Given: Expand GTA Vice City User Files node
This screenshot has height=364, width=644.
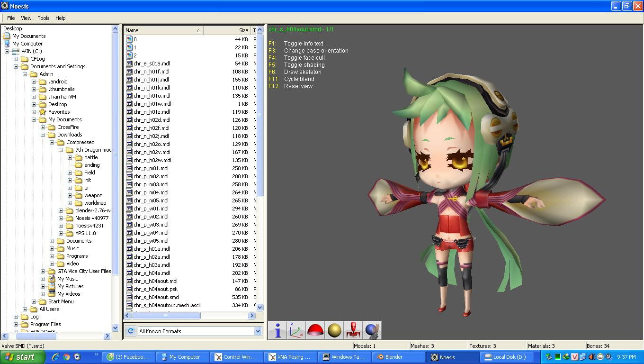Looking at the screenshot, I should pos(43,271).
